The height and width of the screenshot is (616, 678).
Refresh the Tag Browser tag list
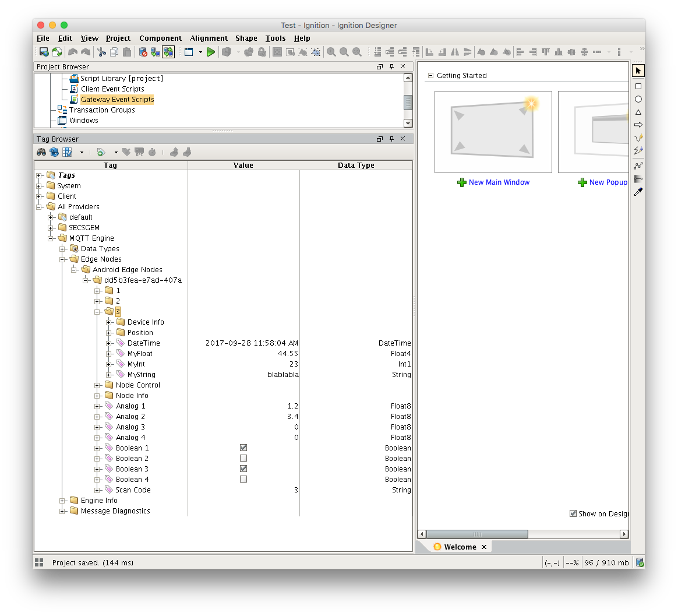pos(54,152)
